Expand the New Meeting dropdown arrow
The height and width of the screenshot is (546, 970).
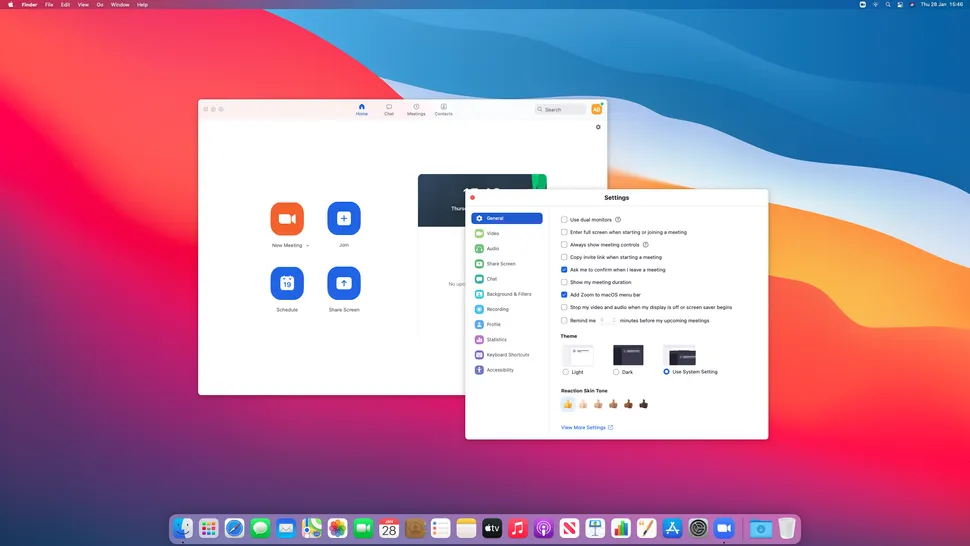[x=308, y=245]
